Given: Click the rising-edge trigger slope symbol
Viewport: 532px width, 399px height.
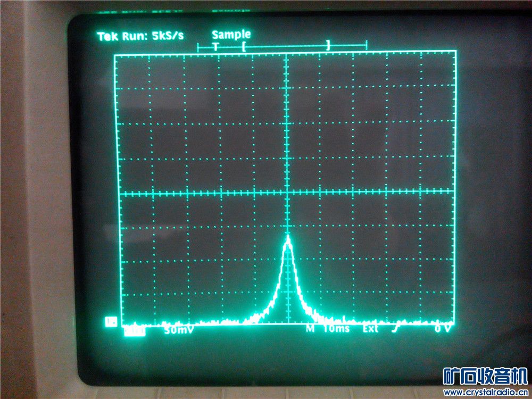Looking at the screenshot, I should [x=396, y=328].
